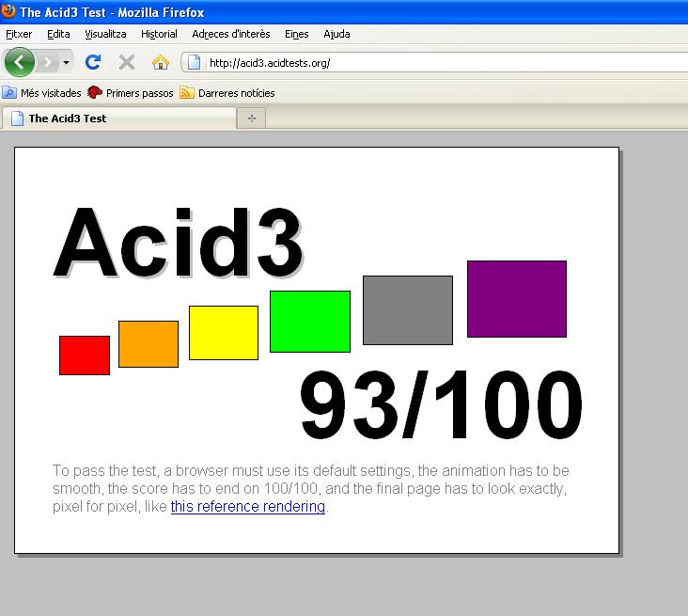Open the Darreres notícies feed bookmark
The width and height of the screenshot is (688, 616).
(x=227, y=93)
